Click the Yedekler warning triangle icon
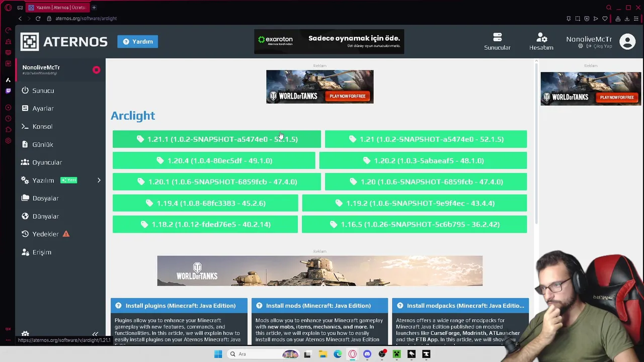This screenshot has width=644, height=362. (66, 234)
